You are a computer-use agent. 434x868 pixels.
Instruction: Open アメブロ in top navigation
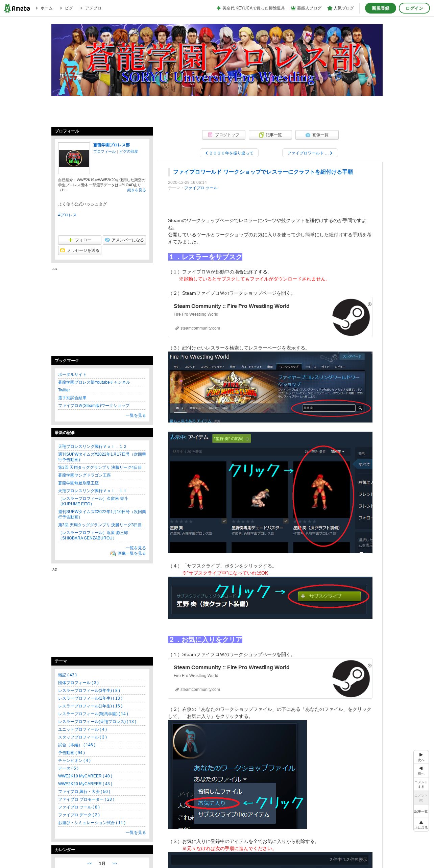91,8
